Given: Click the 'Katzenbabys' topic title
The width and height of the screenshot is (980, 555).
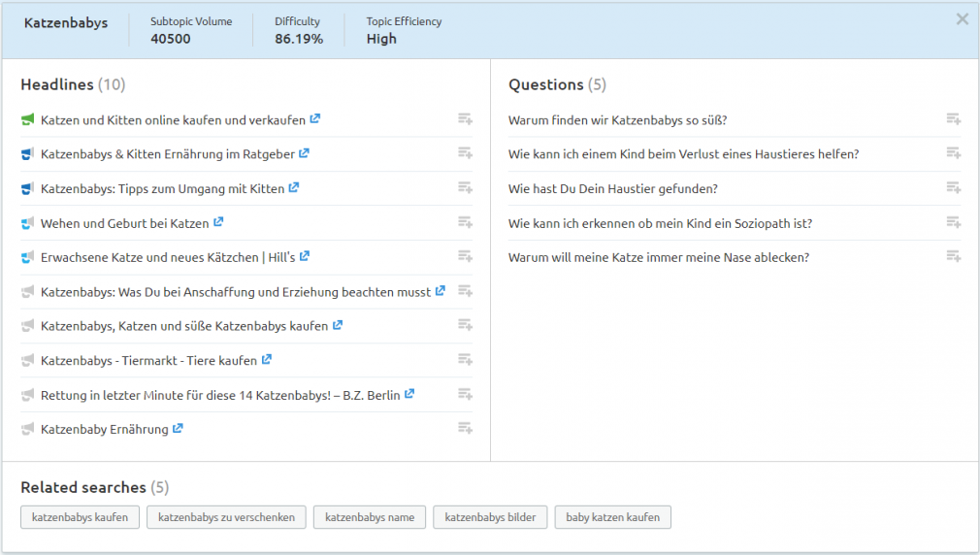Looking at the screenshot, I should pyautogui.click(x=66, y=23).
